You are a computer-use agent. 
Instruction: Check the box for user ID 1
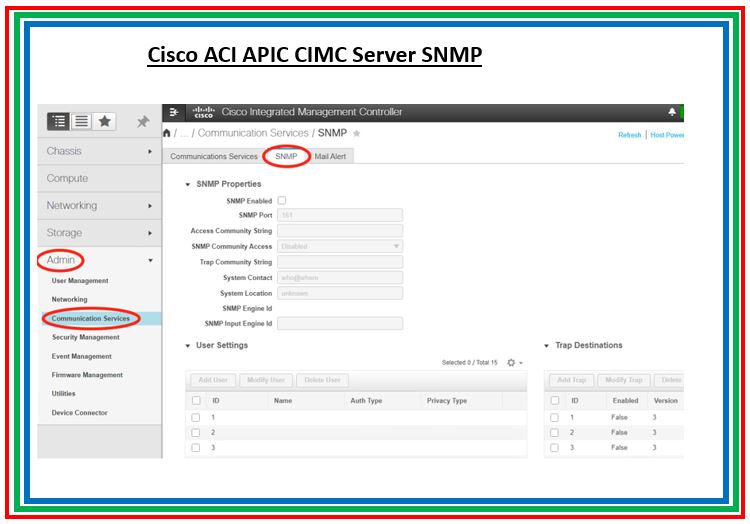[x=196, y=417]
